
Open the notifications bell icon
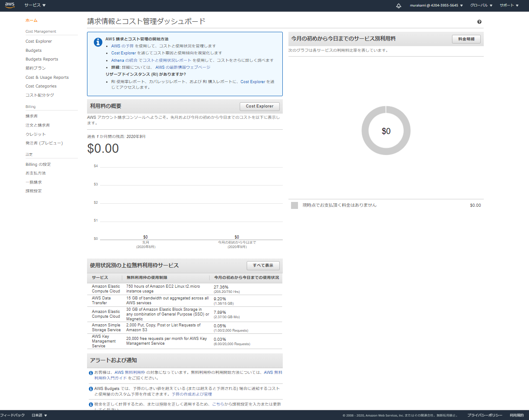[x=398, y=6]
